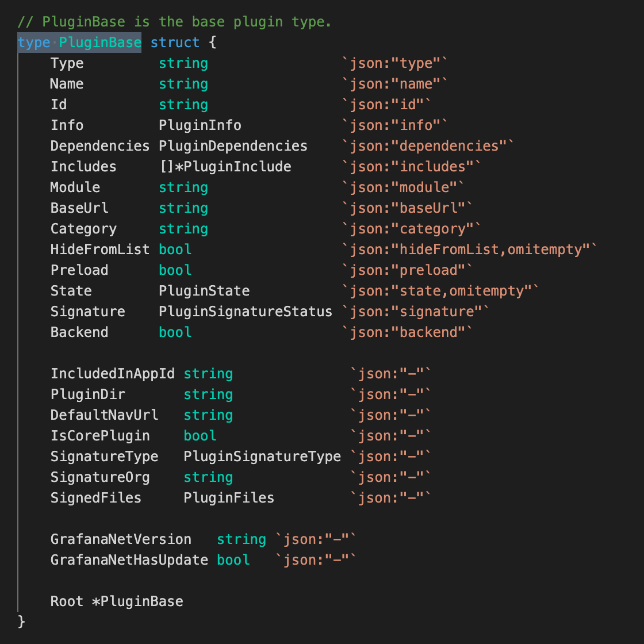Click the DefaultNavUrl field name
The height and width of the screenshot is (644, 644).
(104, 415)
